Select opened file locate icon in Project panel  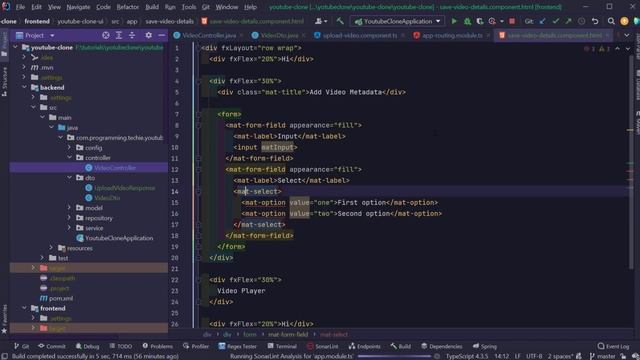coord(106,36)
